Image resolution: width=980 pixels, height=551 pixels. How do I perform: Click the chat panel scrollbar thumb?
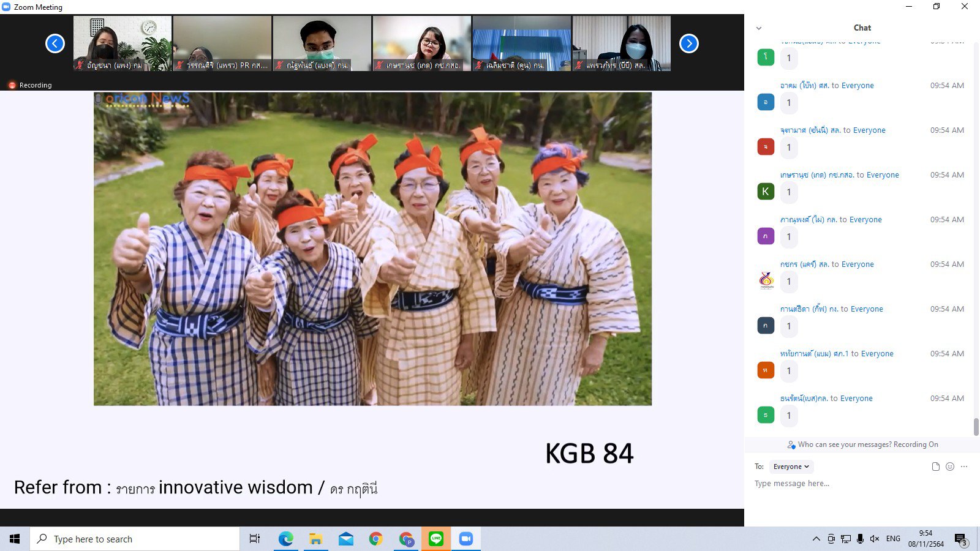tap(976, 426)
